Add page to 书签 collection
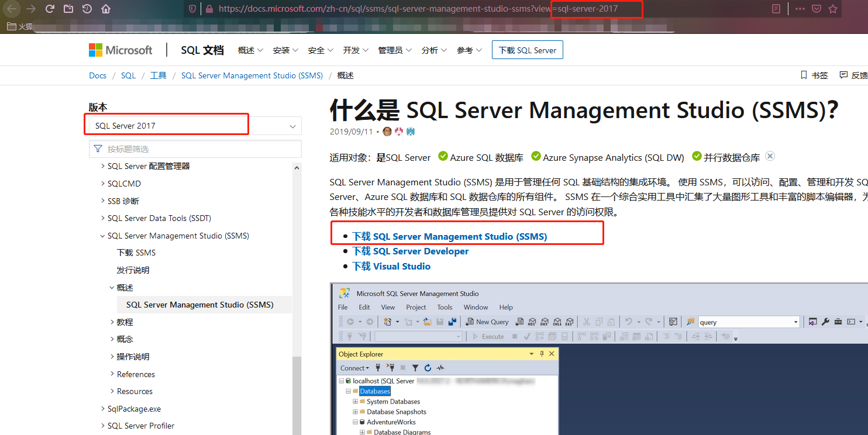The height and width of the screenshot is (435, 868). [x=814, y=75]
